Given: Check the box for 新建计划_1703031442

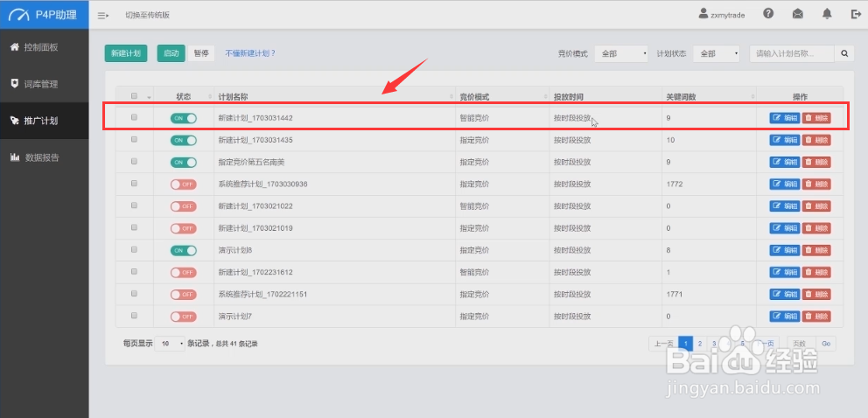Looking at the screenshot, I should click(x=134, y=117).
